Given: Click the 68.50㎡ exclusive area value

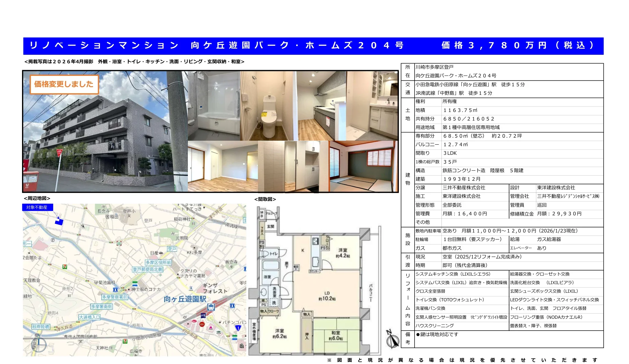Looking at the screenshot, I should click(x=463, y=136).
